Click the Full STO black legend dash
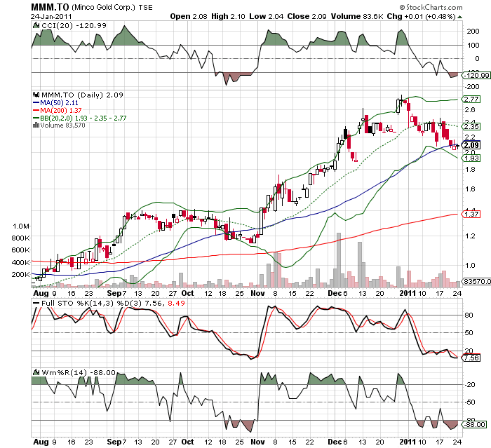This screenshot has height=448, width=491. (x=36, y=303)
